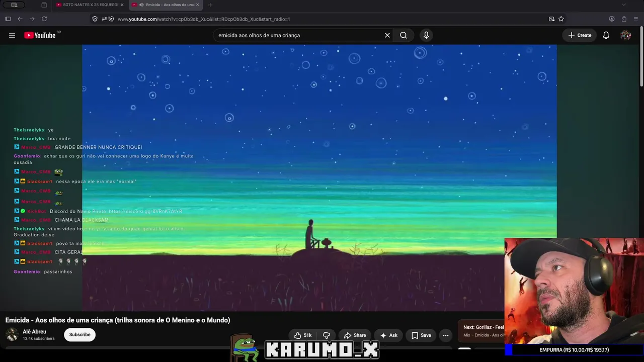Viewport: 644px width, 362px height.
Task: Clear the search box with the X
Action: coord(387,35)
